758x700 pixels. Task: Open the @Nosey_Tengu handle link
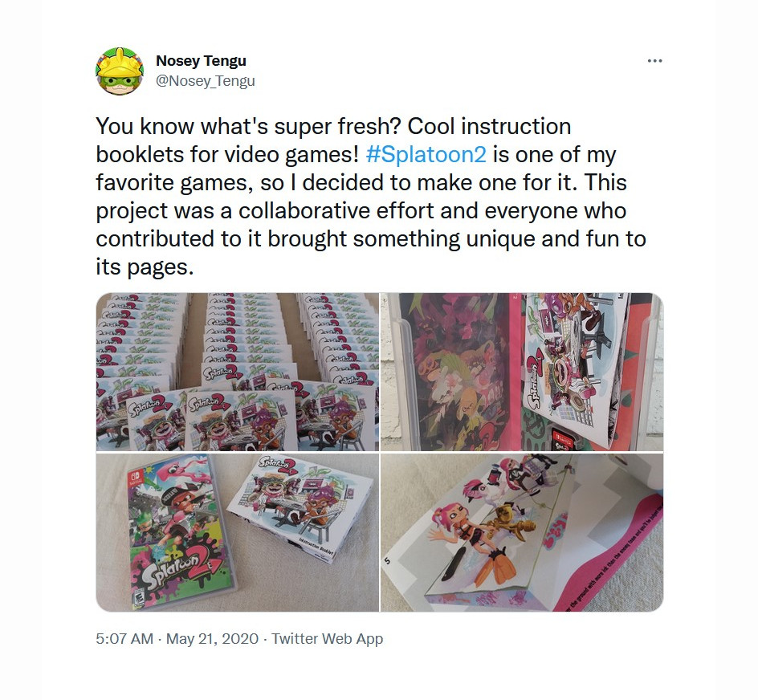coord(205,81)
